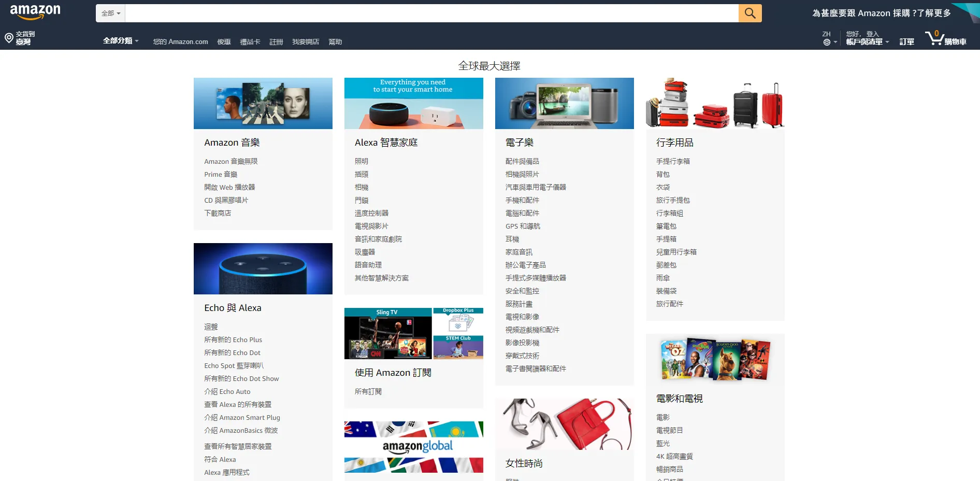The width and height of the screenshot is (980, 481).
Task: Click the 旅行配件 link
Action: coord(670,304)
